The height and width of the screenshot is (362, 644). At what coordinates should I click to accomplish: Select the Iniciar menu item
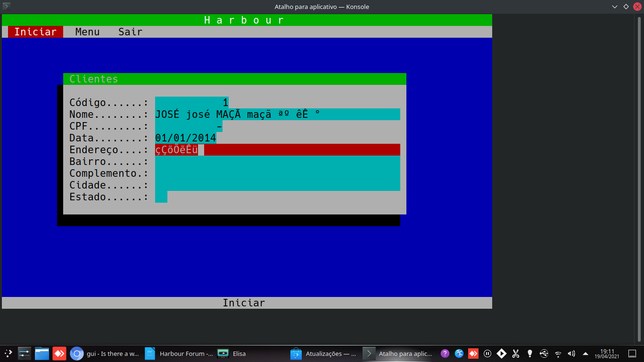[35, 32]
